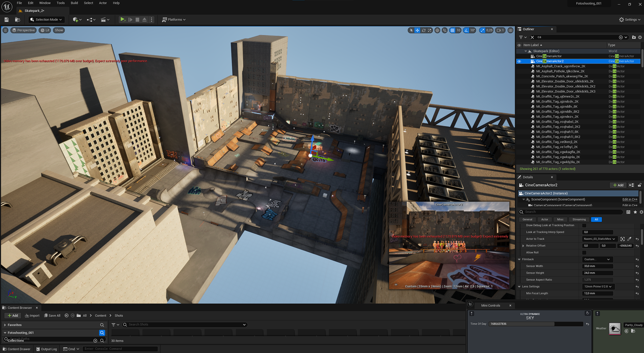Open the Actor menu

click(x=103, y=3)
